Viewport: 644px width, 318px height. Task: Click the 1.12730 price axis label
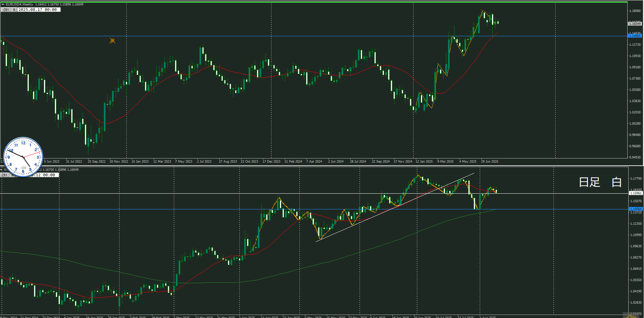635,45
